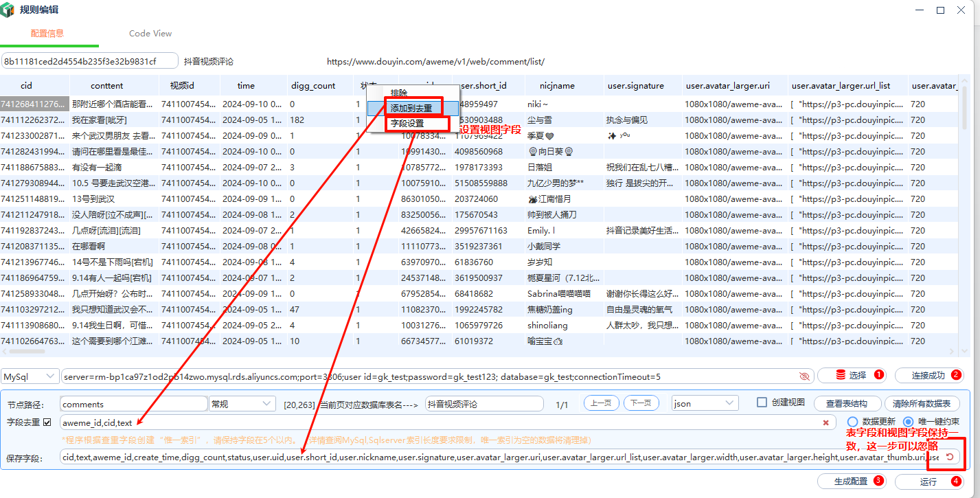Click the red X to clear dedup fields

tap(825, 422)
